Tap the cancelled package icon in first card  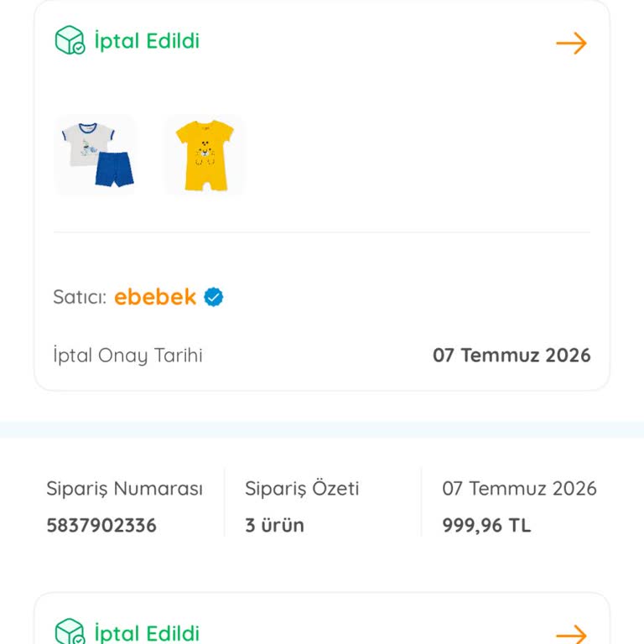(70, 40)
